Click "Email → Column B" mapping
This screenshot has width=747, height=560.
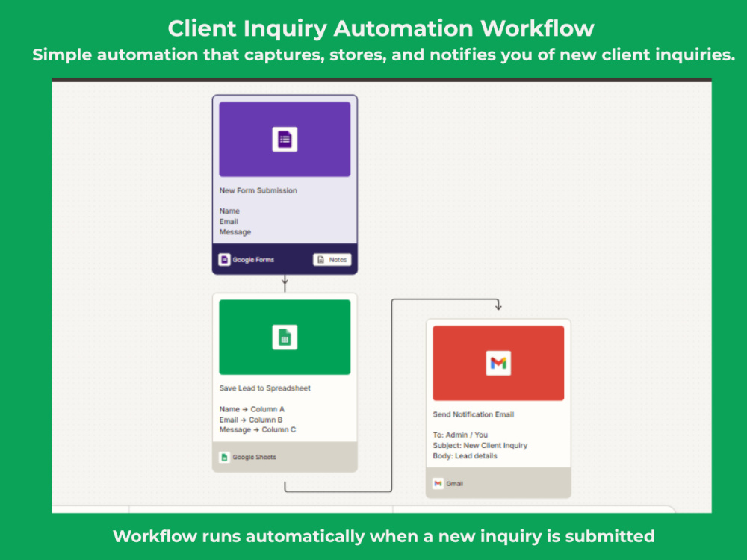(251, 420)
